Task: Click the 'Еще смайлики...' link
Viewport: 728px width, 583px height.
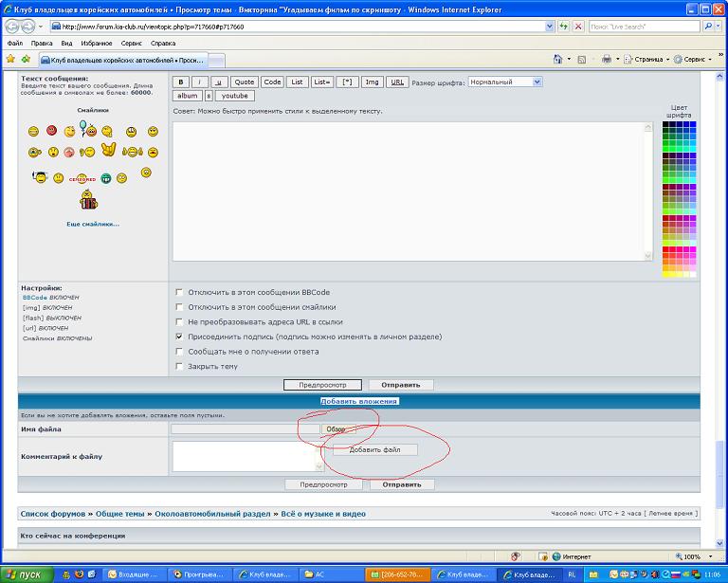Action: [x=92, y=224]
